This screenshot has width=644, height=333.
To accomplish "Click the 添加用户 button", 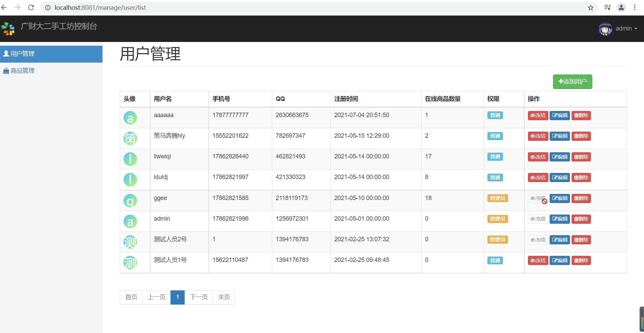I will click(572, 82).
